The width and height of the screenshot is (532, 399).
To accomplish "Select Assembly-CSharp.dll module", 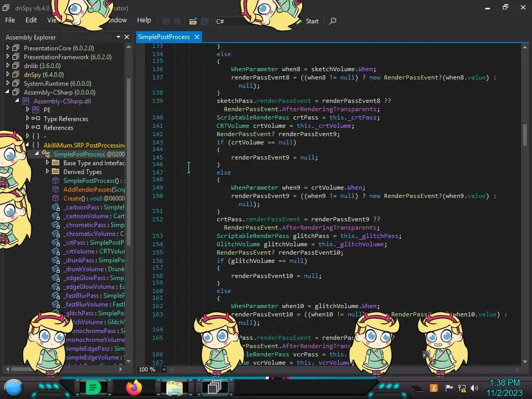I will pos(62,101).
